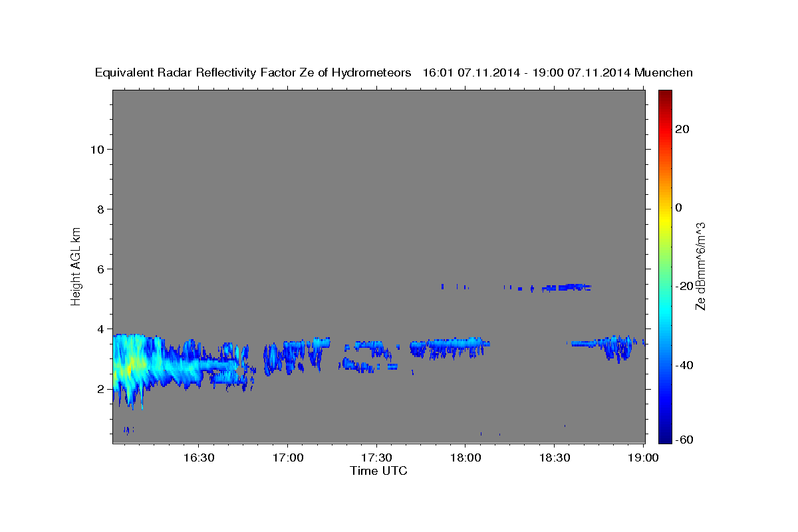Select the '17:30' time axis label
The image size is (798, 532).
pos(377,458)
